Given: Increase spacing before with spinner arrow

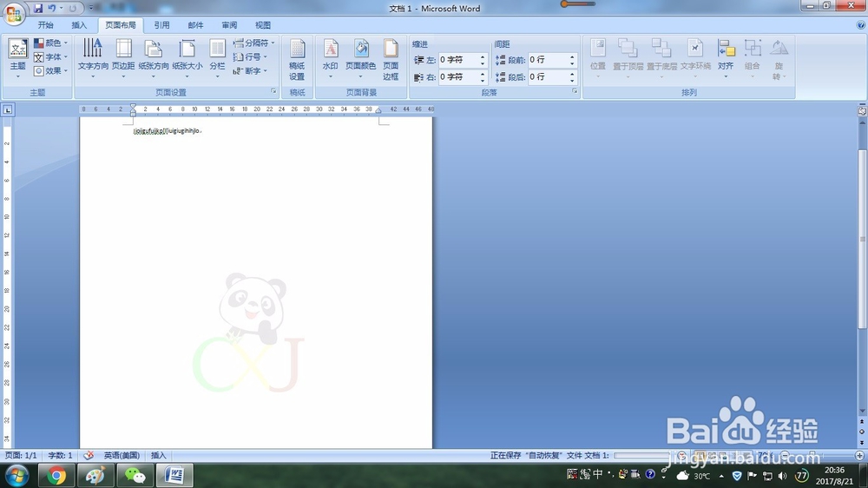Looking at the screenshot, I should (x=572, y=56).
